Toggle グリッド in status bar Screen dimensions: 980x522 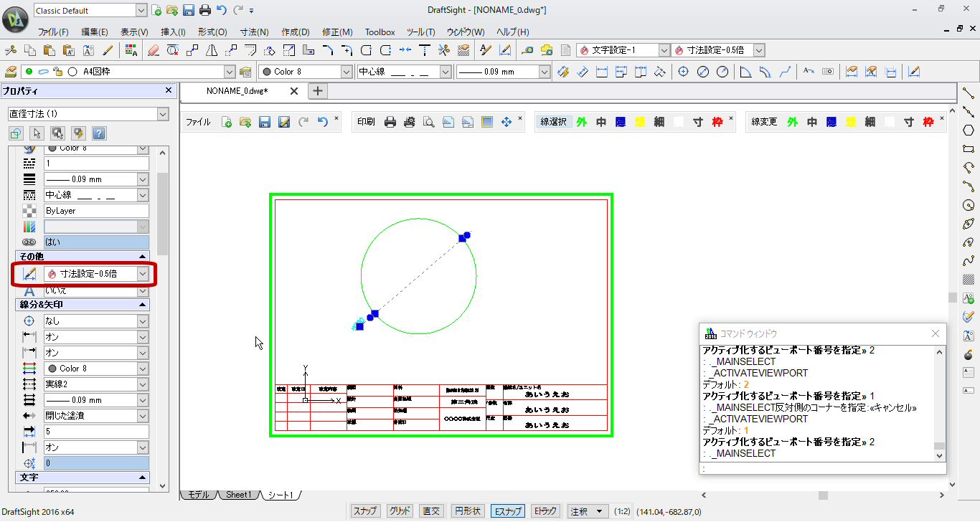pyautogui.click(x=399, y=511)
